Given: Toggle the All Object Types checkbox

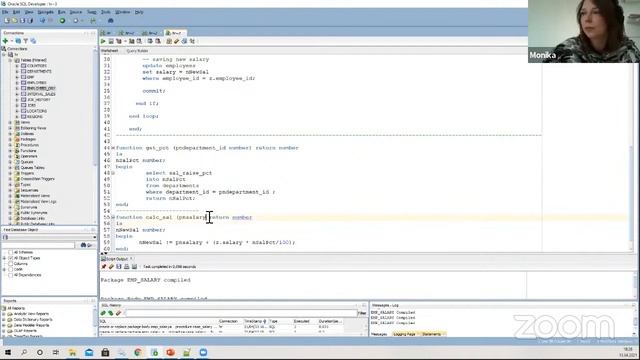Looking at the screenshot, I should 11,258.
